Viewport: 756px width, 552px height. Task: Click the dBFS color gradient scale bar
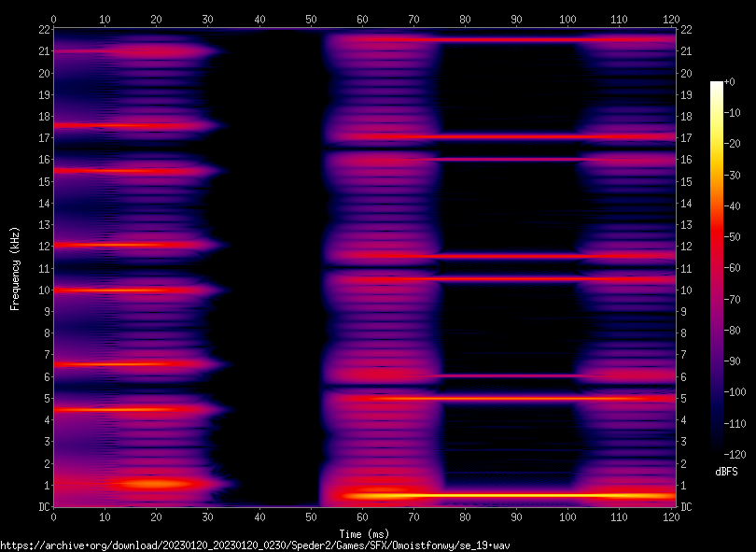(716, 269)
